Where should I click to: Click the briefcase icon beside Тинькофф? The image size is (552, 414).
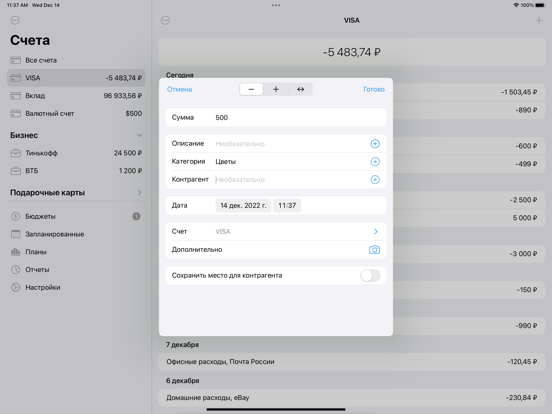tap(15, 153)
